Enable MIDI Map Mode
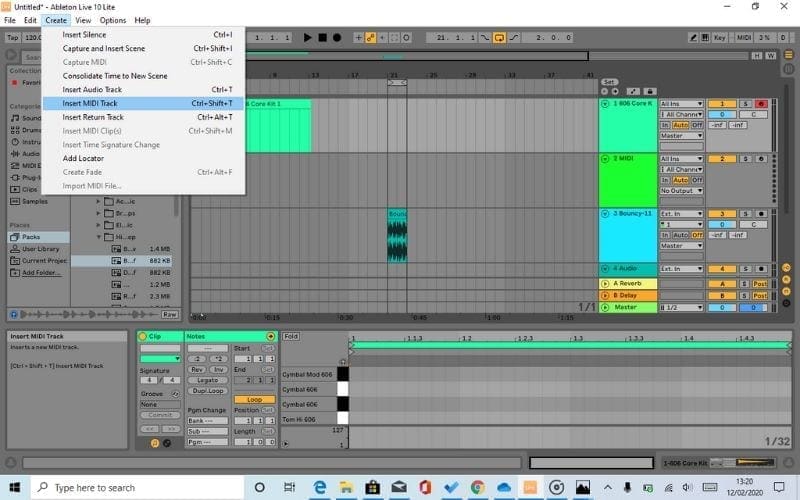This screenshot has height=500, width=800. coord(744,37)
